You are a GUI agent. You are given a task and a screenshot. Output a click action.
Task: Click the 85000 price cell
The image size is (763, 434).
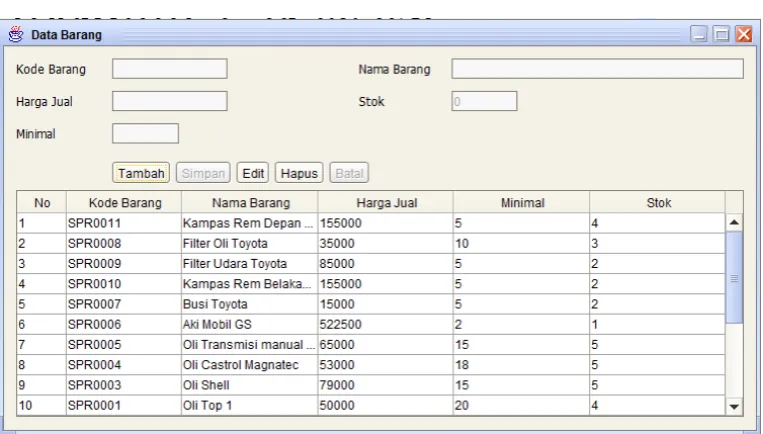click(386, 264)
